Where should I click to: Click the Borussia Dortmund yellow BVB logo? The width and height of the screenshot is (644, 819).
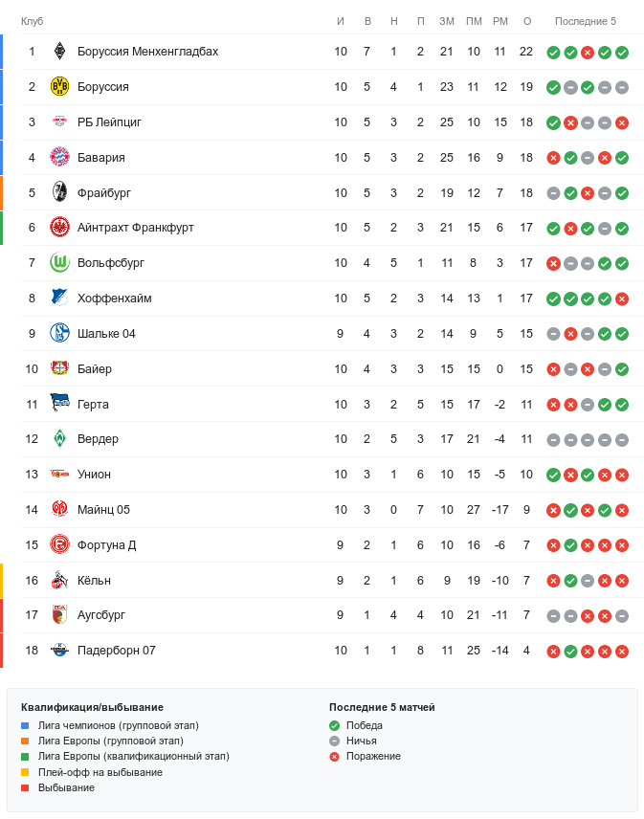coord(60,87)
